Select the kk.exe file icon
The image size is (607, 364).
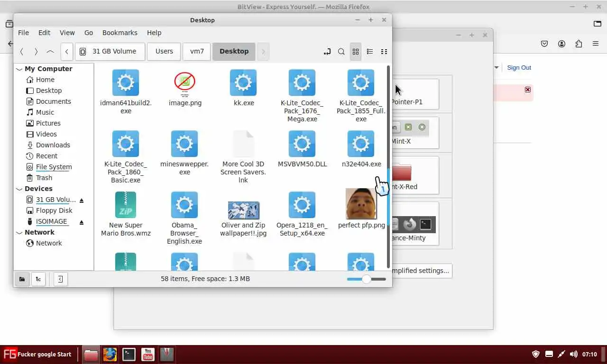tap(243, 83)
